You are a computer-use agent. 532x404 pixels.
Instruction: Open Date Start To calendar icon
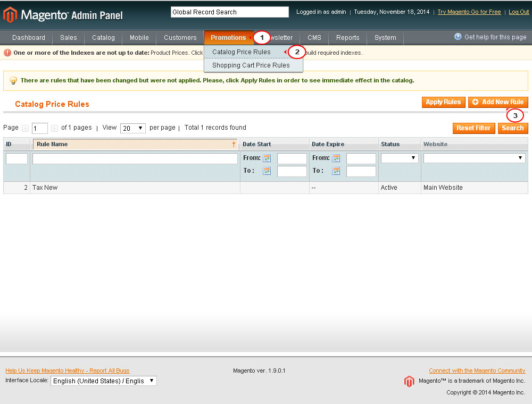click(x=267, y=171)
